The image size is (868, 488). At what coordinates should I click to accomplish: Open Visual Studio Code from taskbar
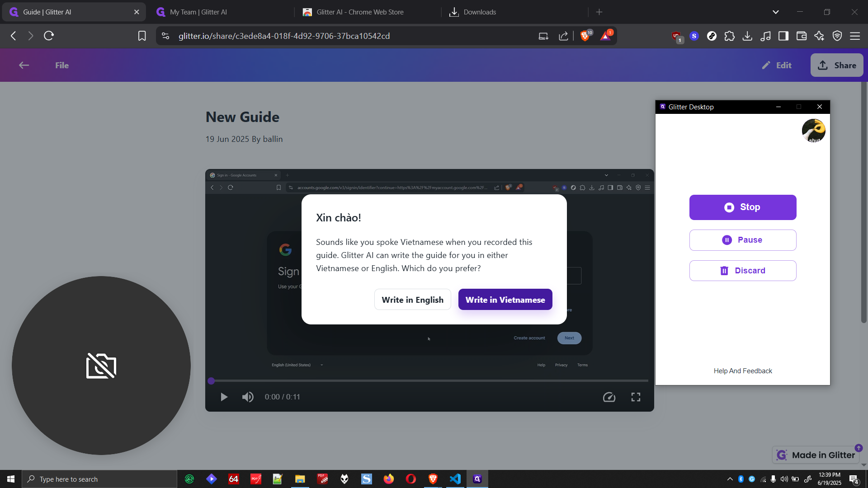tap(455, 479)
